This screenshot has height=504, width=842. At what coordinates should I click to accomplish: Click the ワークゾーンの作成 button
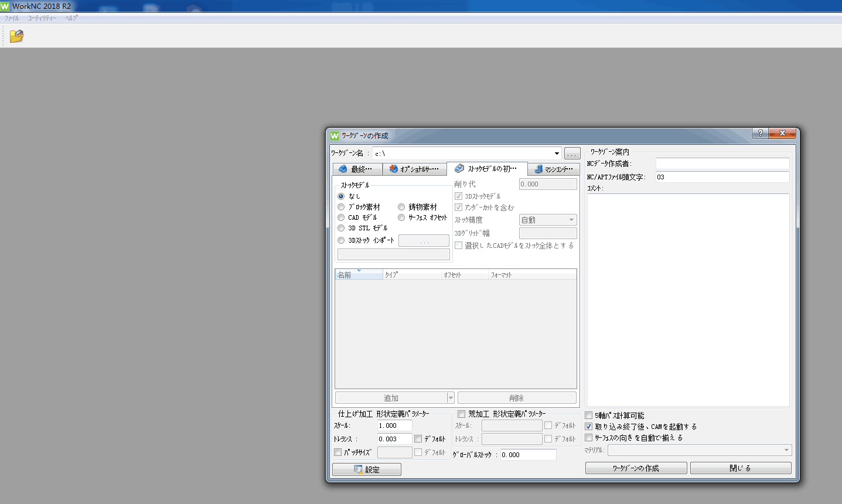coord(636,468)
